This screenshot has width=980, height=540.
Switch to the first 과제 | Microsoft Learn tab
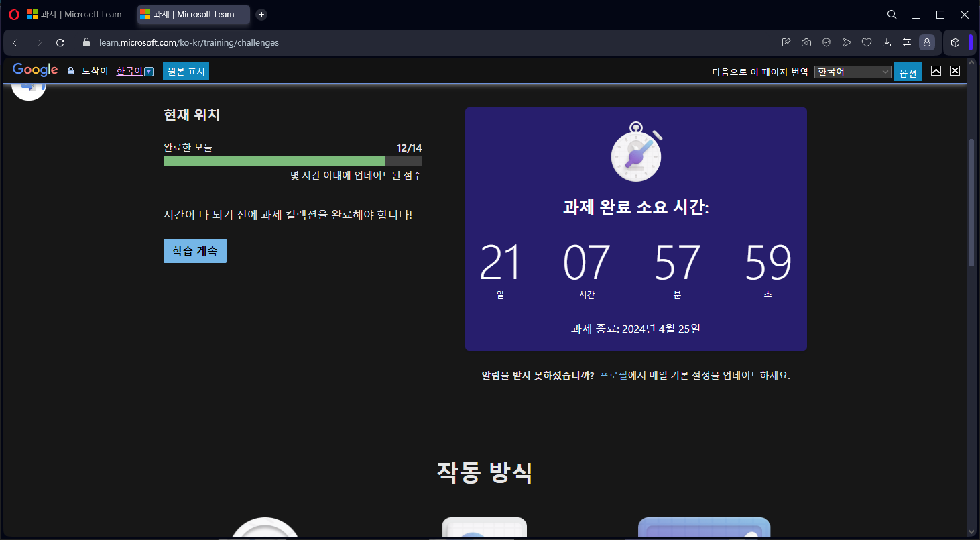(75, 15)
